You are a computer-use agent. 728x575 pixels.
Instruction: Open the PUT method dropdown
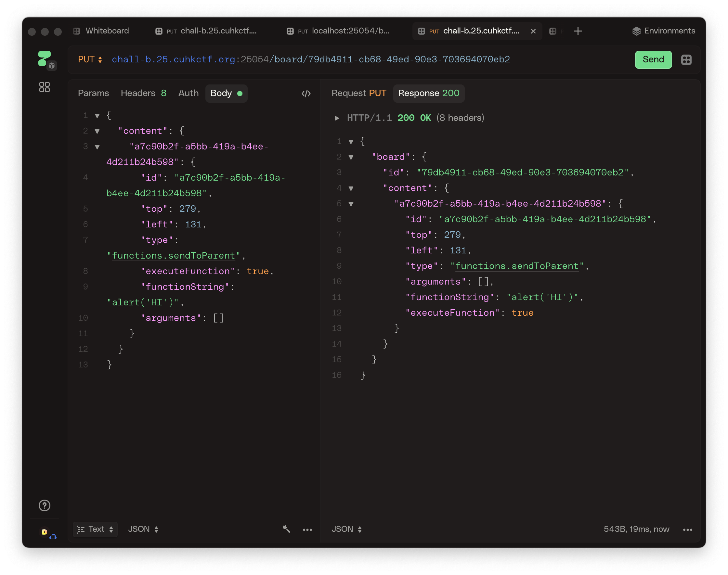(x=90, y=59)
